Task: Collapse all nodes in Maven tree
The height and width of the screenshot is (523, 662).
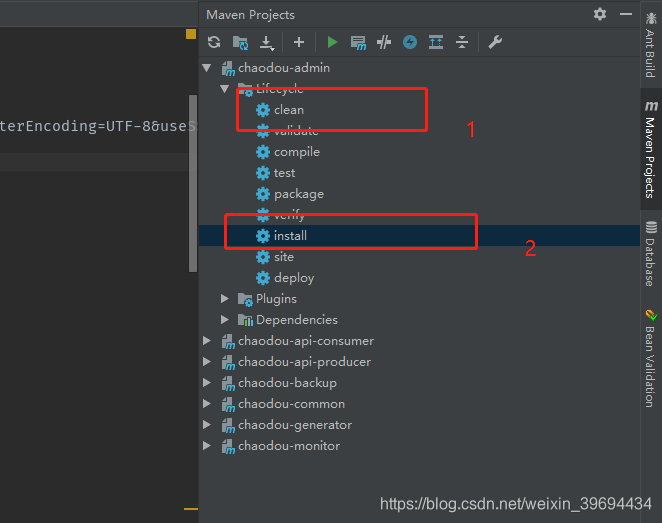Action: click(x=462, y=42)
